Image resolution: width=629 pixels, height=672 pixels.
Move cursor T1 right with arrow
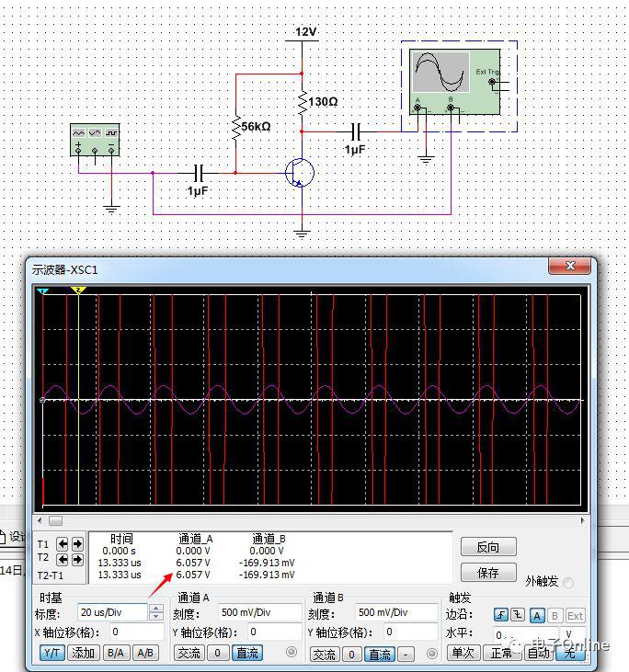77,544
